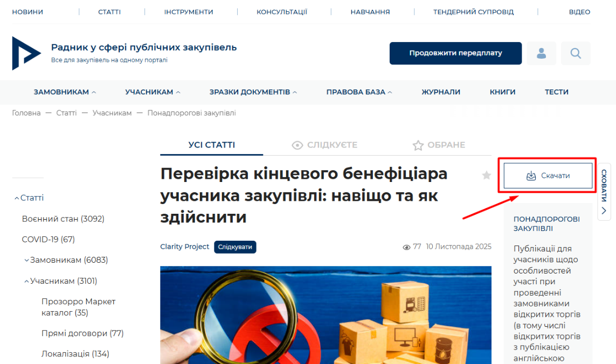Viewport: 616px width, 364px height.
Task: Switch to the Слідкуєте tab
Action: pos(324,145)
